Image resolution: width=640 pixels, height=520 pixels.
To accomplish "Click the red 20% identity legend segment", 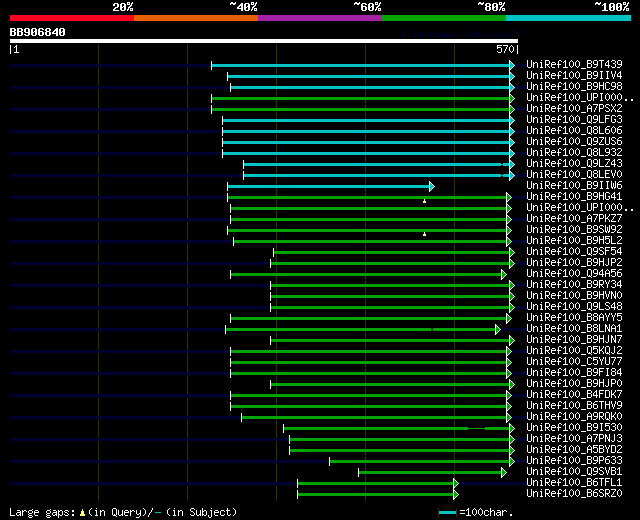I will [72, 18].
